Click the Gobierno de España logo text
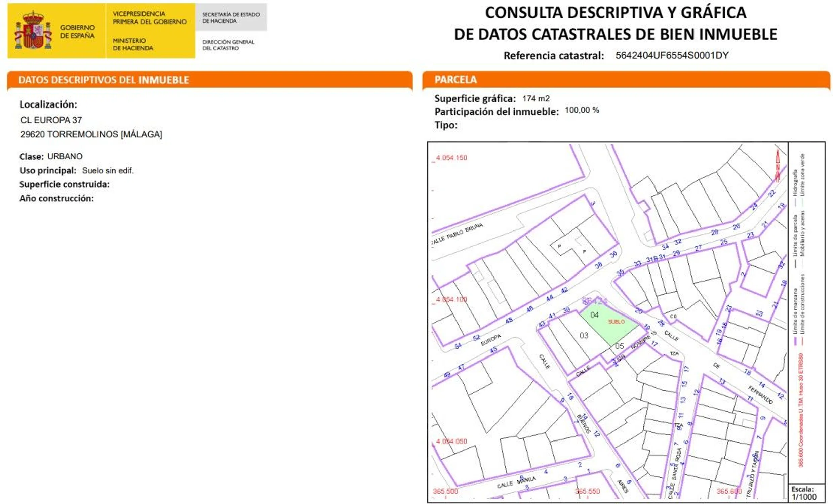This screenshot has width=833, height=504. (77, 31)
